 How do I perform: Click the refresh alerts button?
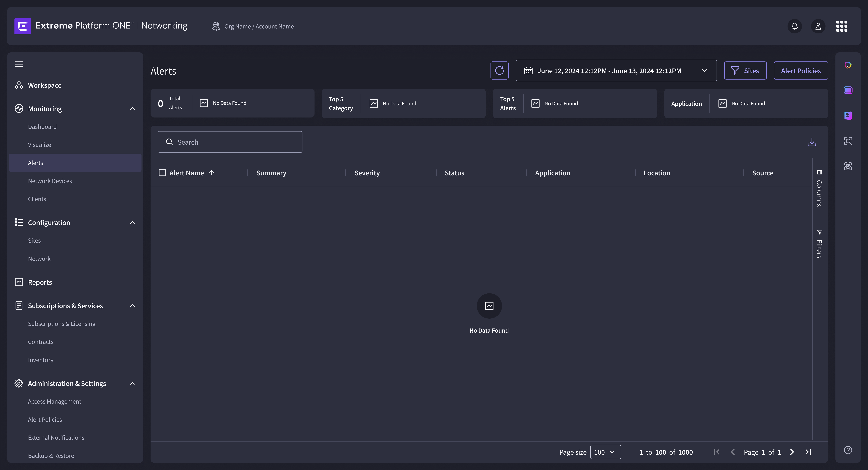tap(499, 70)
